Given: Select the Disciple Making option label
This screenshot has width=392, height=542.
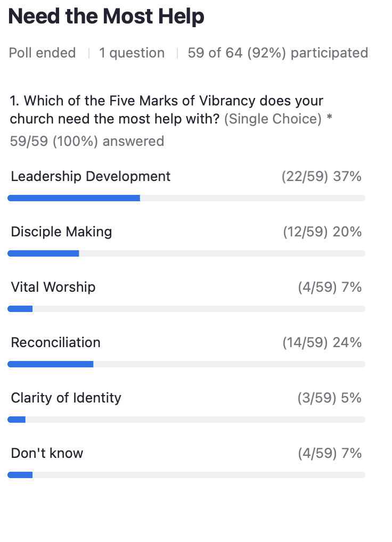Looking at the screenshot, I should 61,232.
